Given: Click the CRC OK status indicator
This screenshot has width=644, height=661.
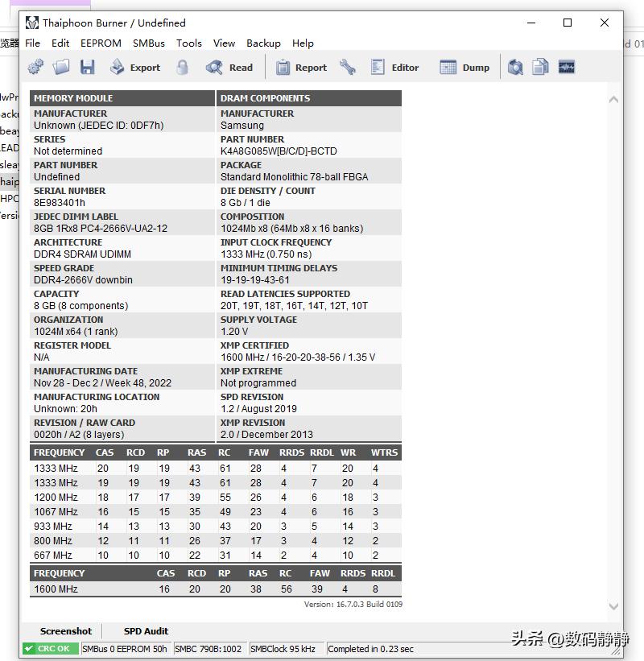Looking at the screenshot, I should [x=50, y=649].
